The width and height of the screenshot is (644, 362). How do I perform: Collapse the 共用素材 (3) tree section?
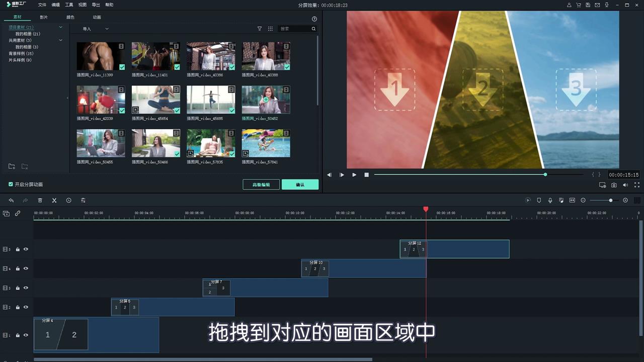[61, 40]
